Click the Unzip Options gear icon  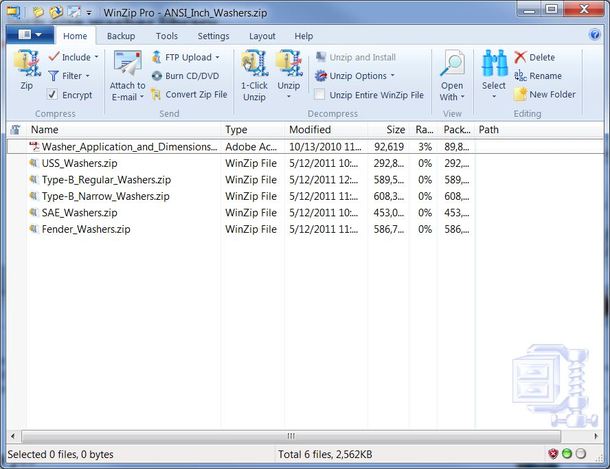[321, 75]
